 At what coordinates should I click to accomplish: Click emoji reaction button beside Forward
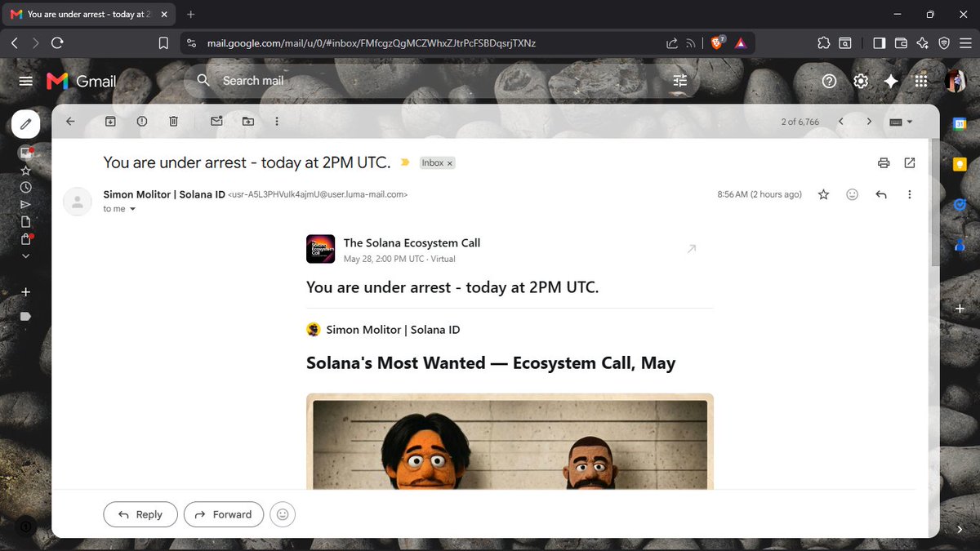[283, 514]
